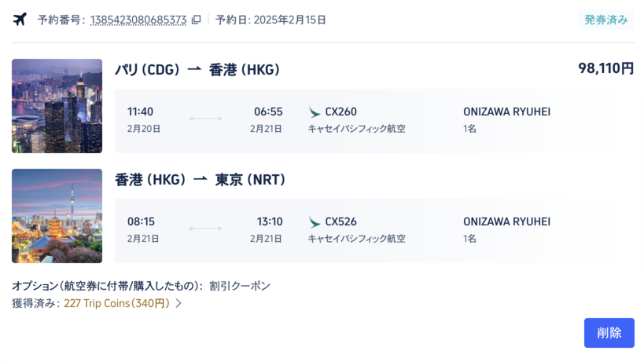
Task: Click the 11:40 departure time on 2月20日
Action: click(x=140, y=112)
